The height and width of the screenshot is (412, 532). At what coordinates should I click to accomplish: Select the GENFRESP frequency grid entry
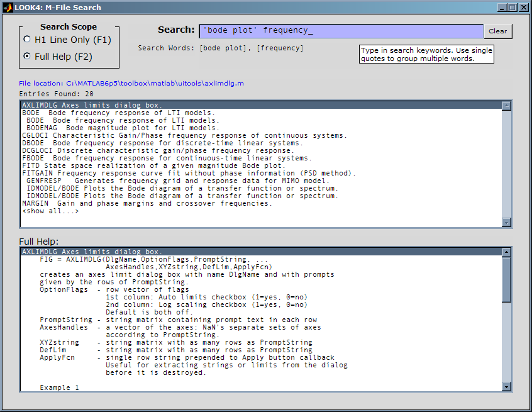coord(178,181)
